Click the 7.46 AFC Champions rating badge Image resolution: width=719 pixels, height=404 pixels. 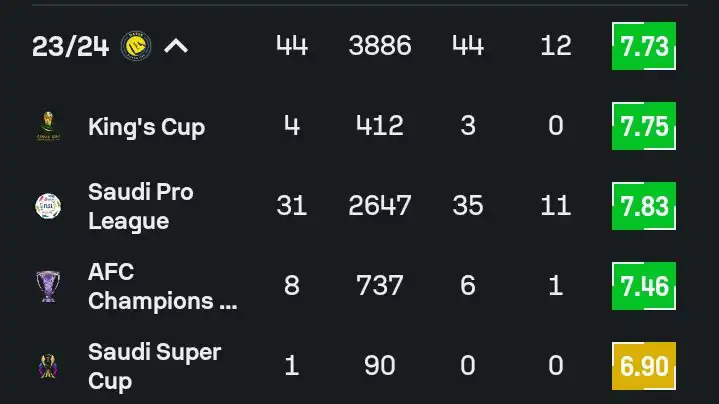point(643,286)
